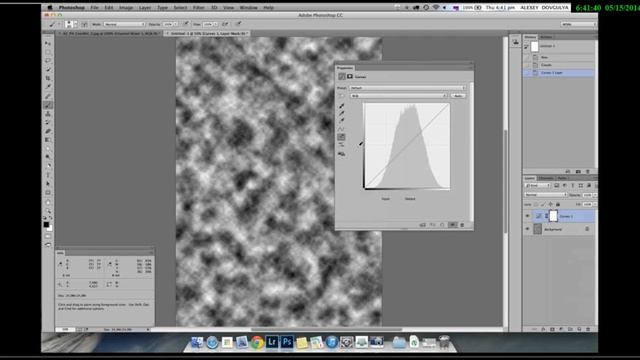Delete the adjustment layer from Properties panel

(x=462, y=225)
